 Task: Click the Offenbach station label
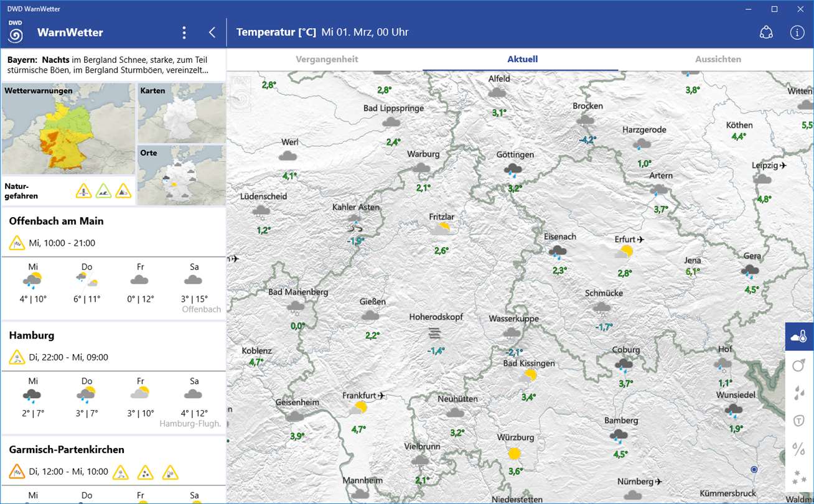201,309
